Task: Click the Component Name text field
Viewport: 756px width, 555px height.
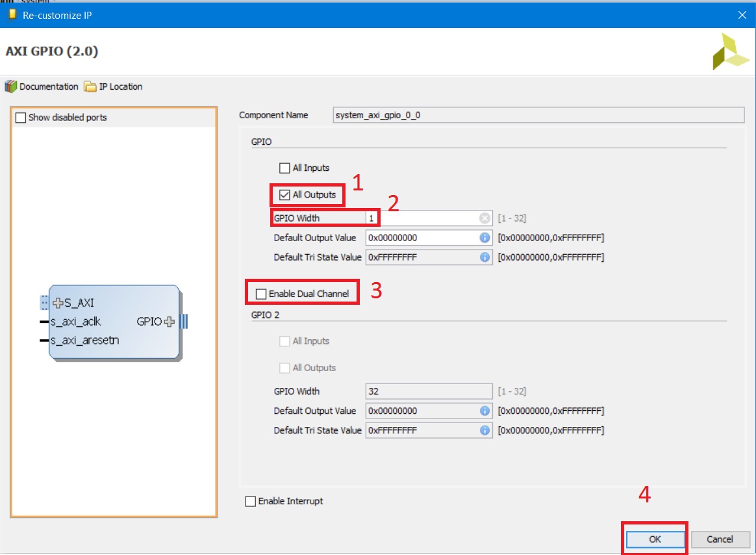Action: click(537, 115)
